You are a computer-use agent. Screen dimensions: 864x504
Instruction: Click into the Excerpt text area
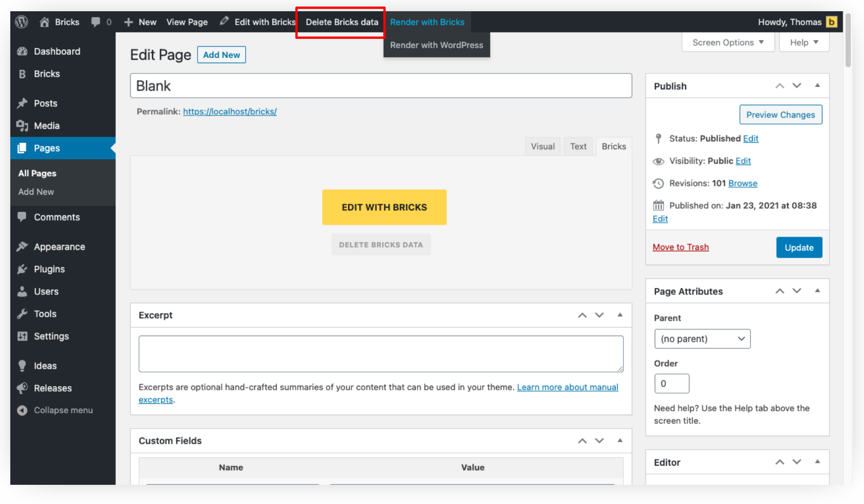(x=381, y=354)
